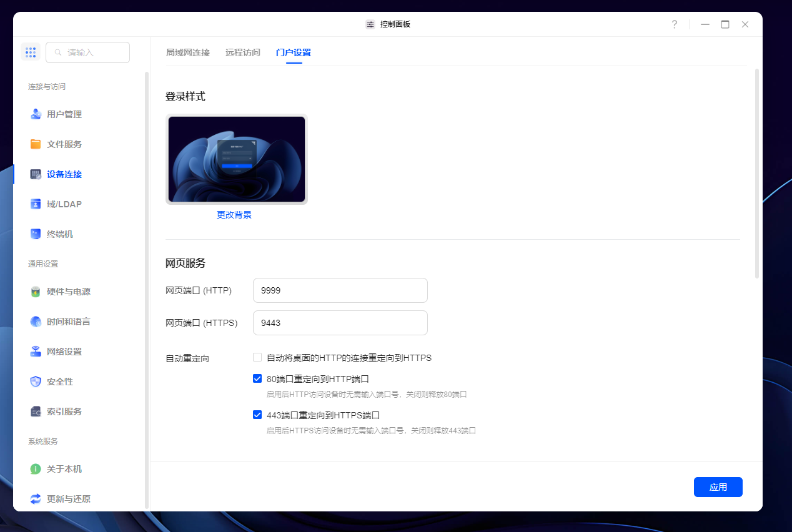Click the search magnifier icon
This screenshot has height=532, width=792.
[58, 52]
